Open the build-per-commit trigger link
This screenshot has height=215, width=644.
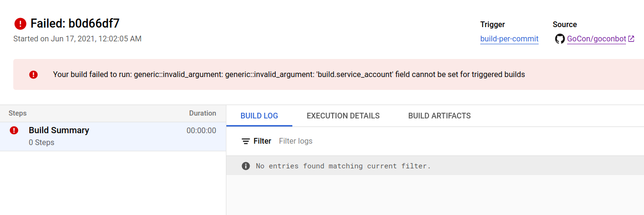(x=509, y=39)
